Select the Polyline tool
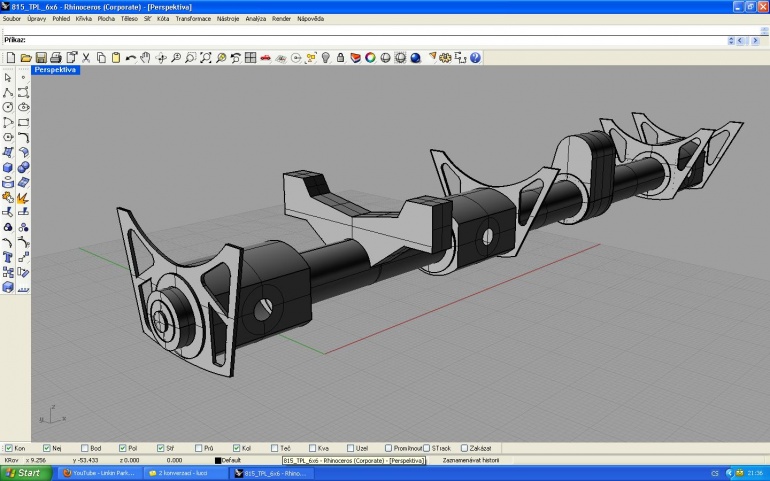This screenshot has width=770, height=481. (x=8, y=92)
